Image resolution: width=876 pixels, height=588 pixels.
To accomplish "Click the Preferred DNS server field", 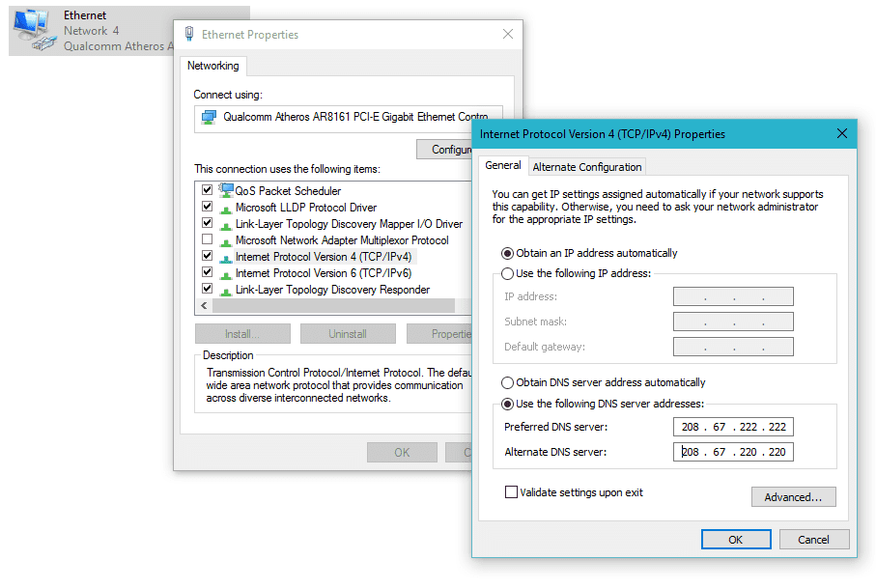I will coord(733,427).
